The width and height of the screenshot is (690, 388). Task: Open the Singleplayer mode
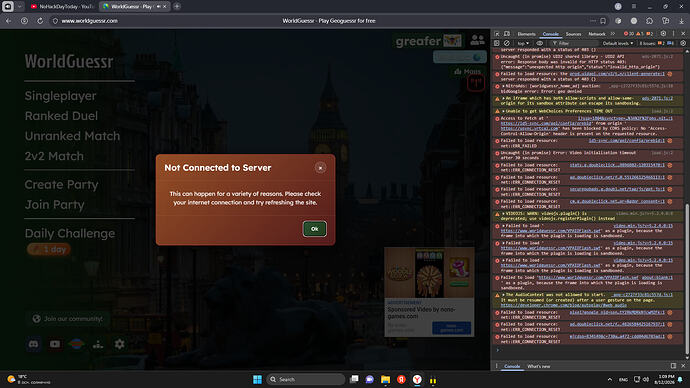(x=60, y=96)
